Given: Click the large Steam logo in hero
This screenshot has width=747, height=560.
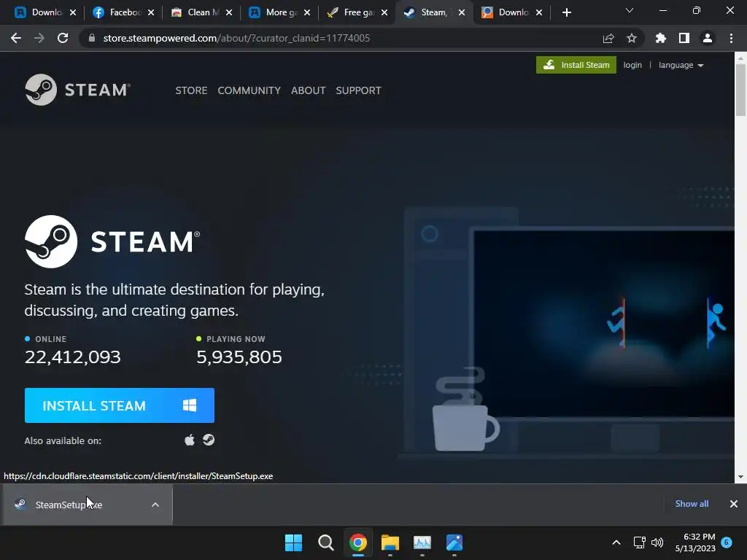Looking at the screenshot, I should tap(112, 241).
